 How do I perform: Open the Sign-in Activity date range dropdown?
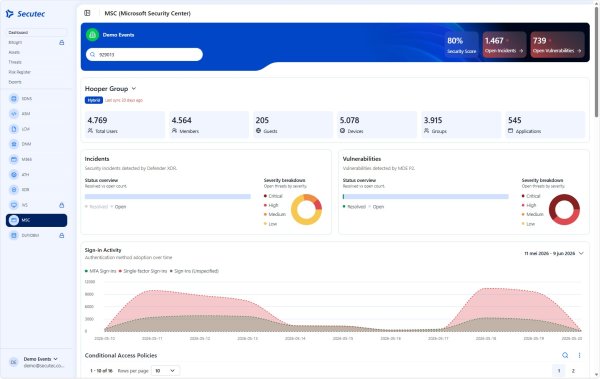[554, 253]
